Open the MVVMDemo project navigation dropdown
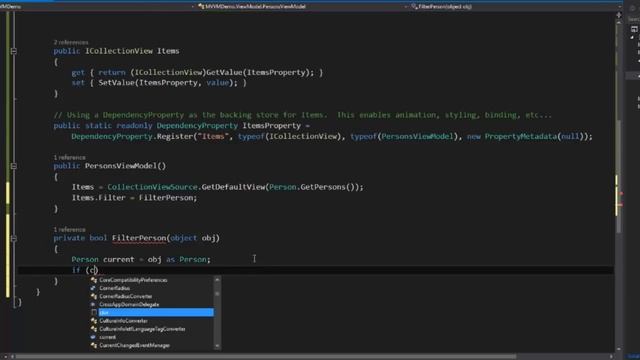 [x=192, y=7]
